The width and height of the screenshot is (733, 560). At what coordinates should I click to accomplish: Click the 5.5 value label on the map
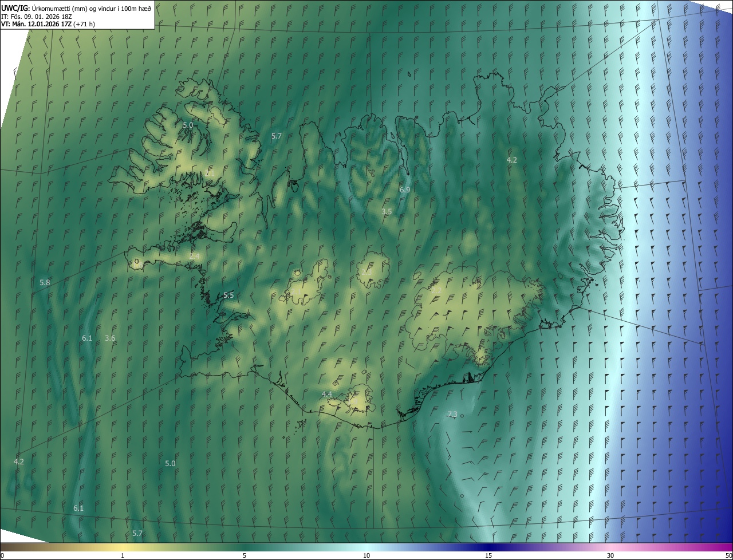pyautogui.click(x=228, y=295)
